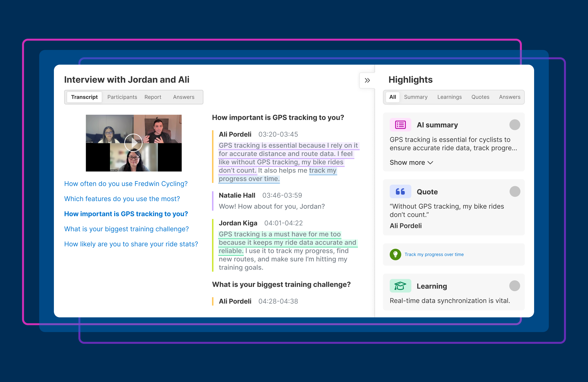Collapse the Highlights panel with the double chevron
This screenshot has width=588, height=382.
pos(367,81)
